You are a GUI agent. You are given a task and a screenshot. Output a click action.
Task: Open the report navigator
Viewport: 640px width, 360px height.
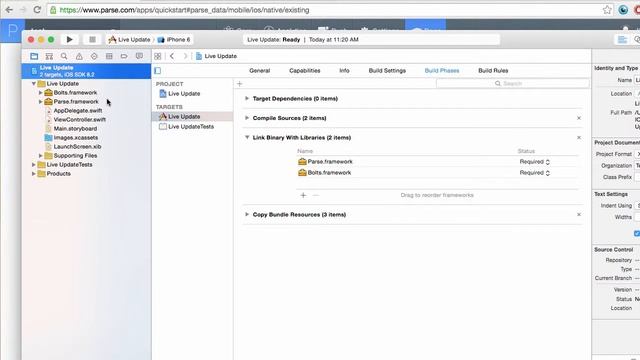(139, 56)
